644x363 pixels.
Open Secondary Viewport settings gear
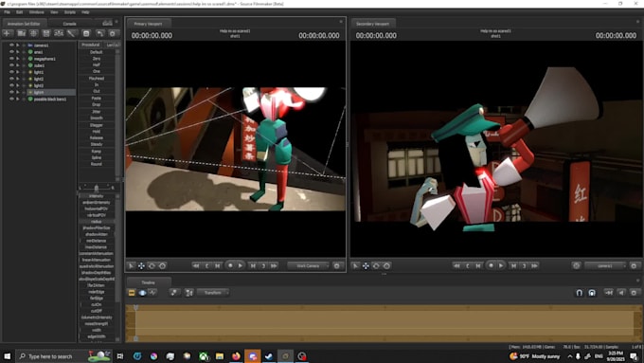[x=634, y=266]
